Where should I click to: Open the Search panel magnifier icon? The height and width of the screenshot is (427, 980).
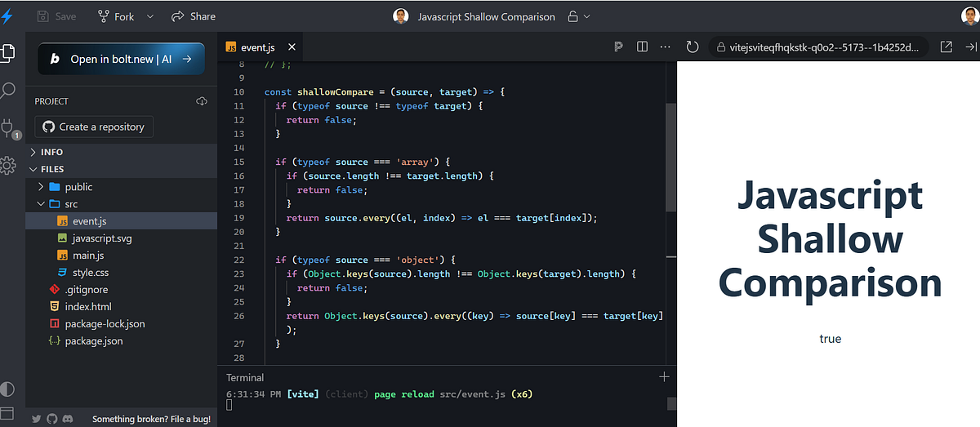pos(7,91)
